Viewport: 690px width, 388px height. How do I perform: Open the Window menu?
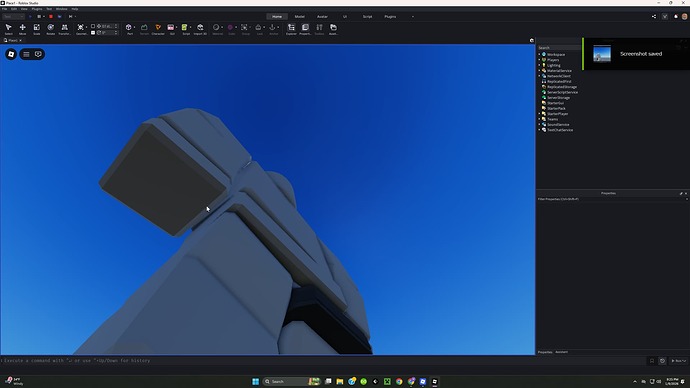(62, 9)
